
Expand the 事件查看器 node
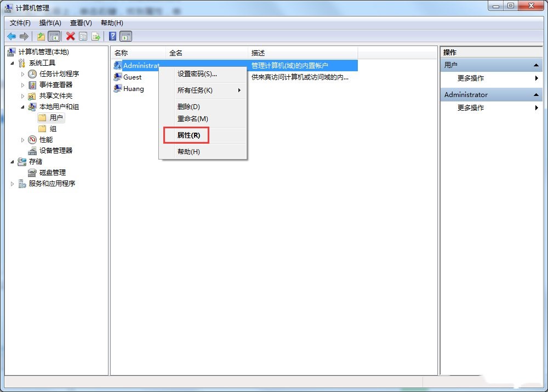[x=22, y=85]
